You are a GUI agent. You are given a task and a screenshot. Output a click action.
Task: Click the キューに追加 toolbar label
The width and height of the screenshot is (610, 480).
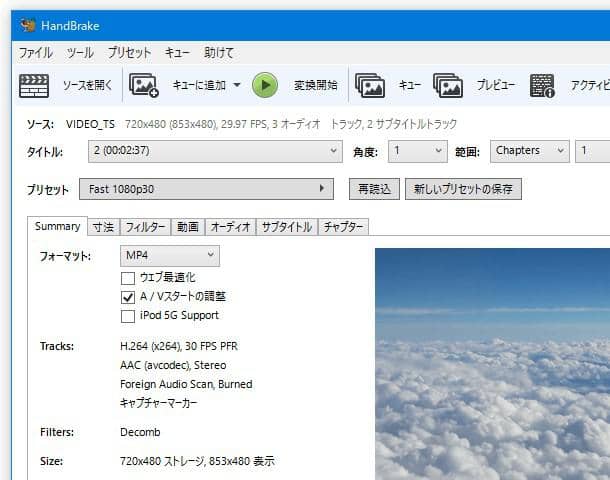[199, 85]
